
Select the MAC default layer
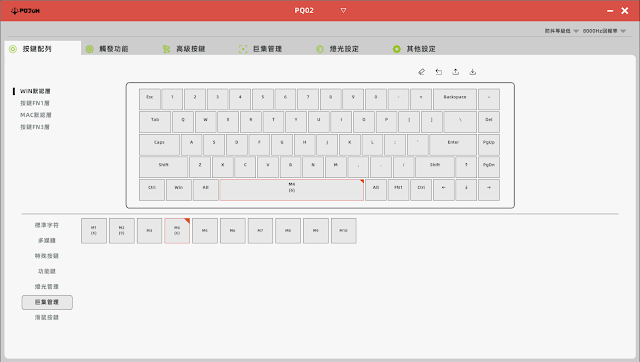click(36, 115)
